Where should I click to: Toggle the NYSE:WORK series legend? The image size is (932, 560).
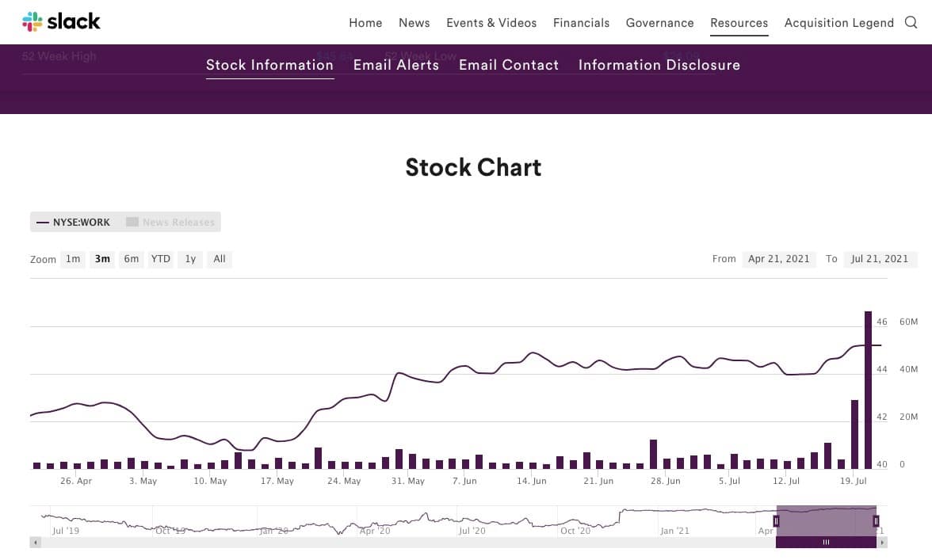pos(74,222)
